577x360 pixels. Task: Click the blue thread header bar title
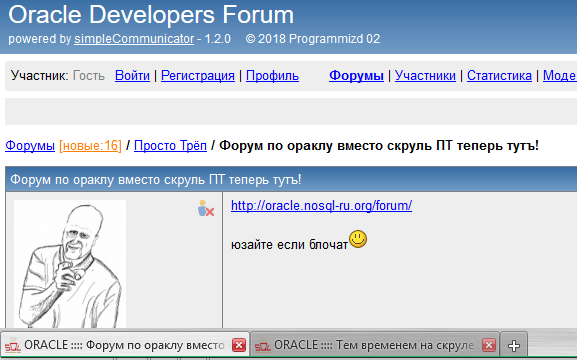[x=156, y=180]
